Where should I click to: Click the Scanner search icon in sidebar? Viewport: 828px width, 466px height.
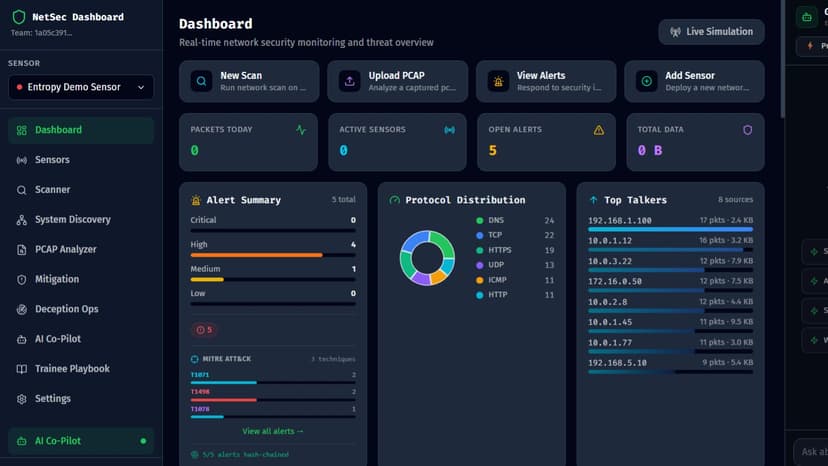pos(22,190)
